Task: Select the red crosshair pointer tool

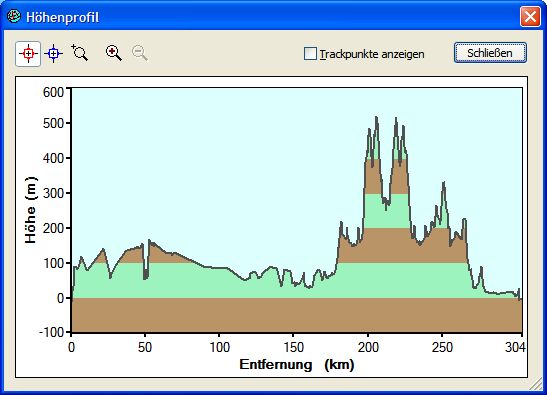Action: [x=28, y=54]
